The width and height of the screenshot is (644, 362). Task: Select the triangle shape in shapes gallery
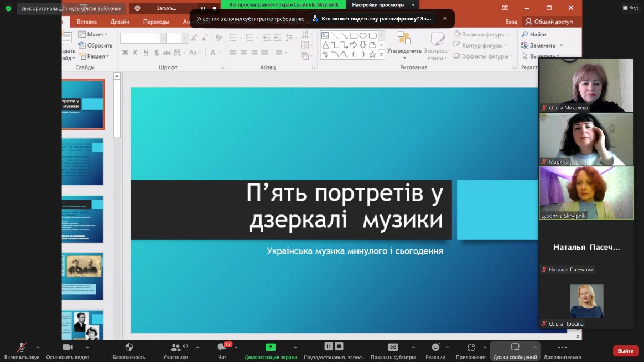[325, 45]
